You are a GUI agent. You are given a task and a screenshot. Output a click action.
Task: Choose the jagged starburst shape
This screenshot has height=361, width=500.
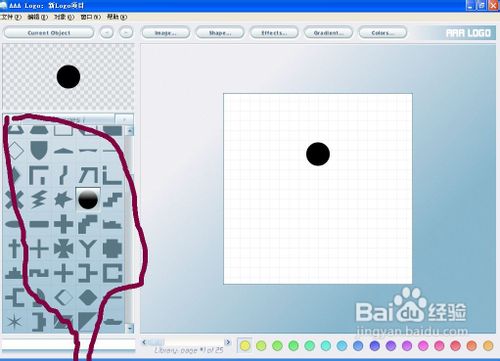63,200
